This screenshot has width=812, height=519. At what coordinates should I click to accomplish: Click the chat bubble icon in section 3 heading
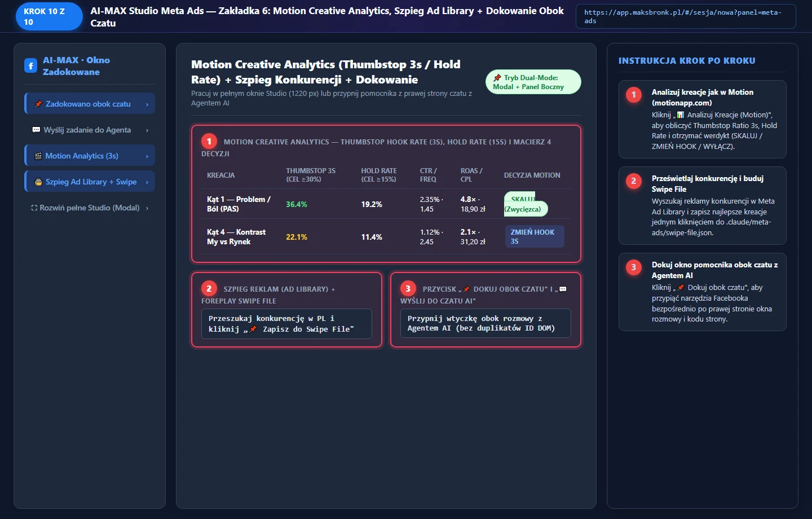[x=563, y=289]
